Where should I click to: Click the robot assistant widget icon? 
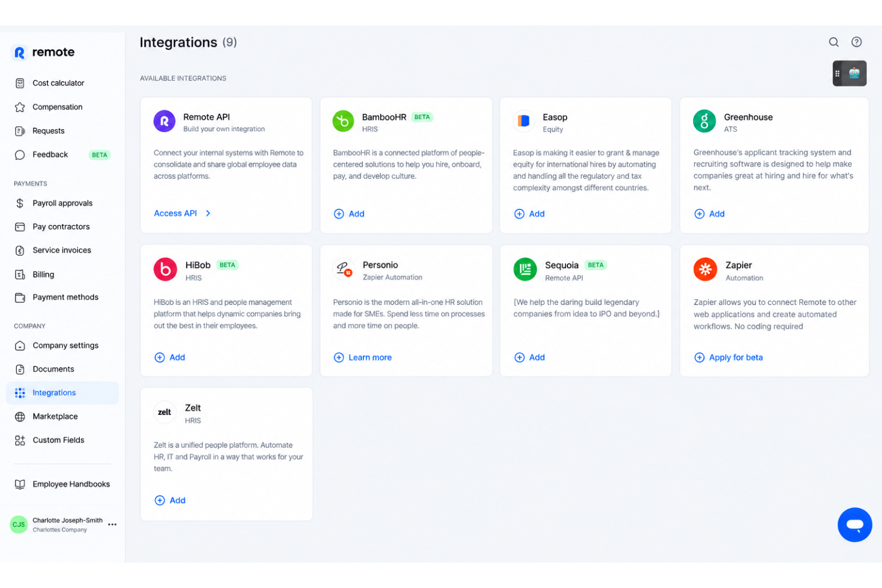tap(854, 74)
